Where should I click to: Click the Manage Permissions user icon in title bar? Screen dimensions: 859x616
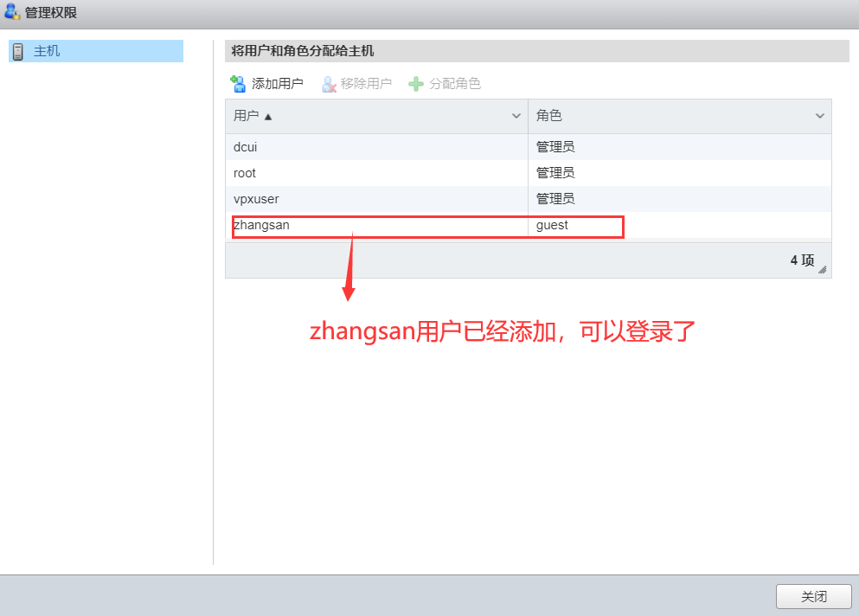pos(12,11)
